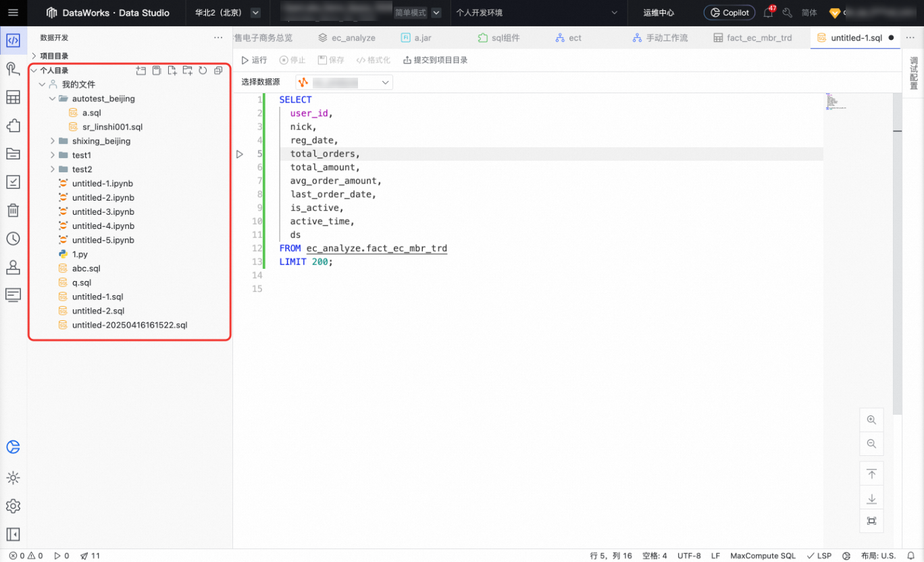924x562 pixels.
Task: Click the refresh icon in 个人目录 header
Action: 203,70
